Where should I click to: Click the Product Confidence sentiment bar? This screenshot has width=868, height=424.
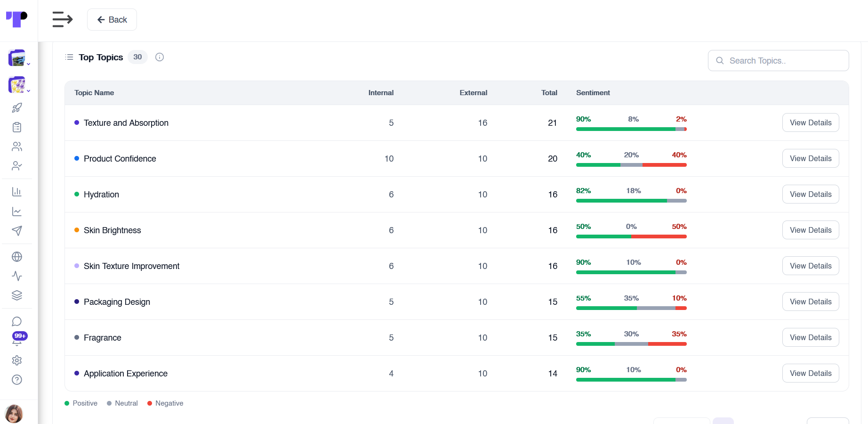click(631, 165)
